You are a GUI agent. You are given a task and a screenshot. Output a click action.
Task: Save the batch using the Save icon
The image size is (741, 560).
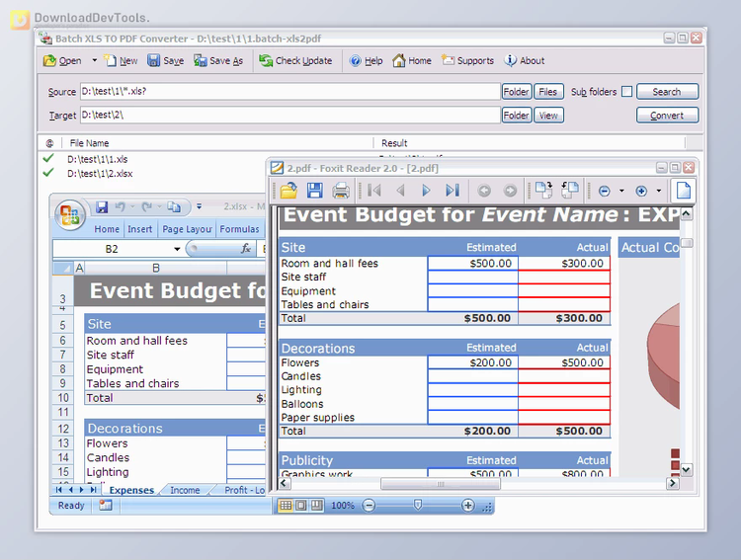tap(165, 60)
